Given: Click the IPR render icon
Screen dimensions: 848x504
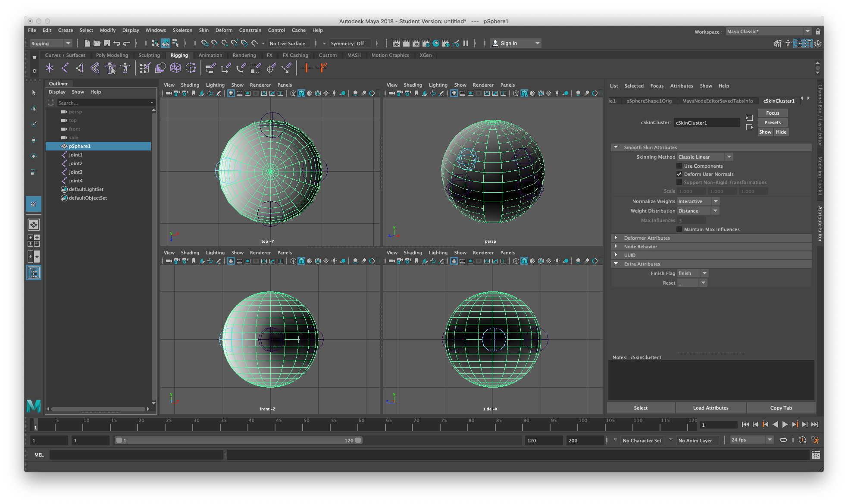Looking at the screenshot, I should click(x=416, y=43).
